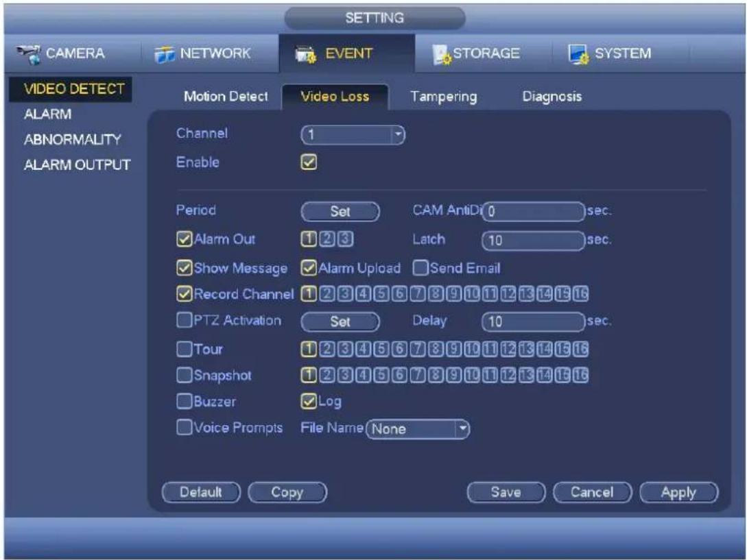Uncheck the Show Message checkbox

pos(185,268)
